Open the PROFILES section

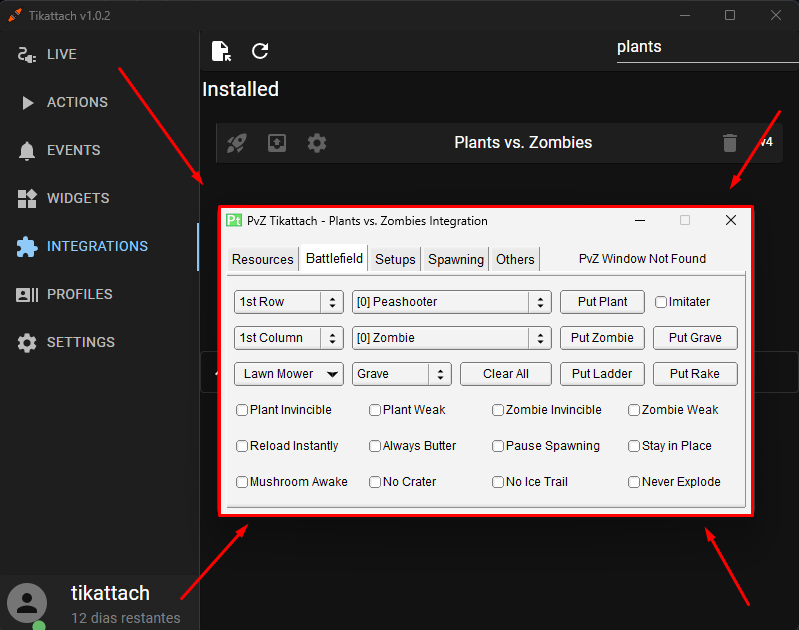point(79,295)
